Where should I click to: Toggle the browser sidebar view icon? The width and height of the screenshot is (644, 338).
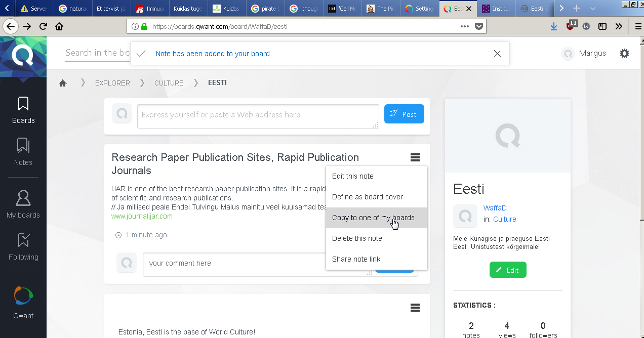[x=602, y=26]
